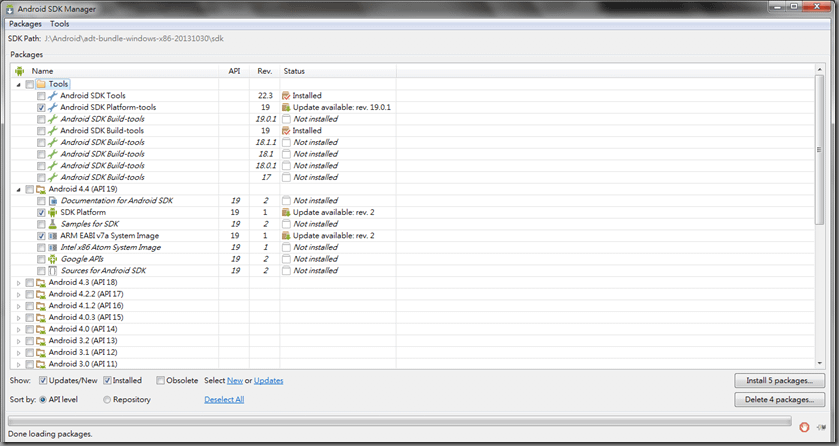
Task: Click the Tools folder icon
Action: 41,84
